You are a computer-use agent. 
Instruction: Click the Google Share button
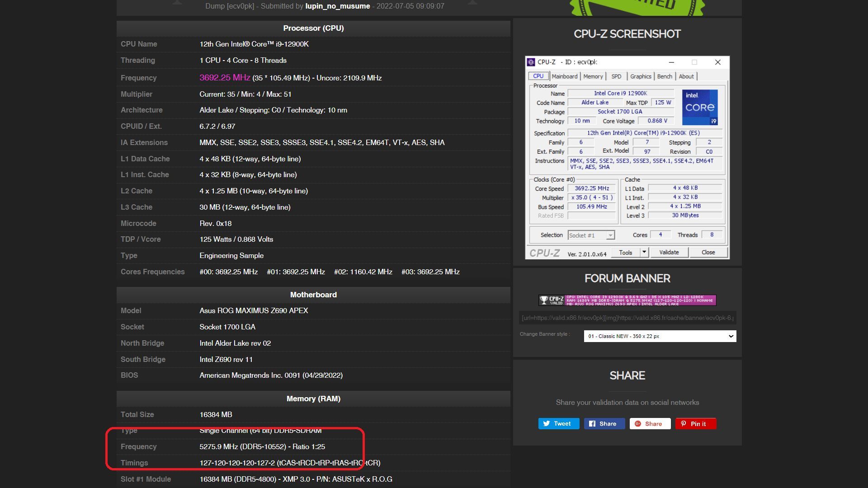pyautogui.click(x=650, y=424)
